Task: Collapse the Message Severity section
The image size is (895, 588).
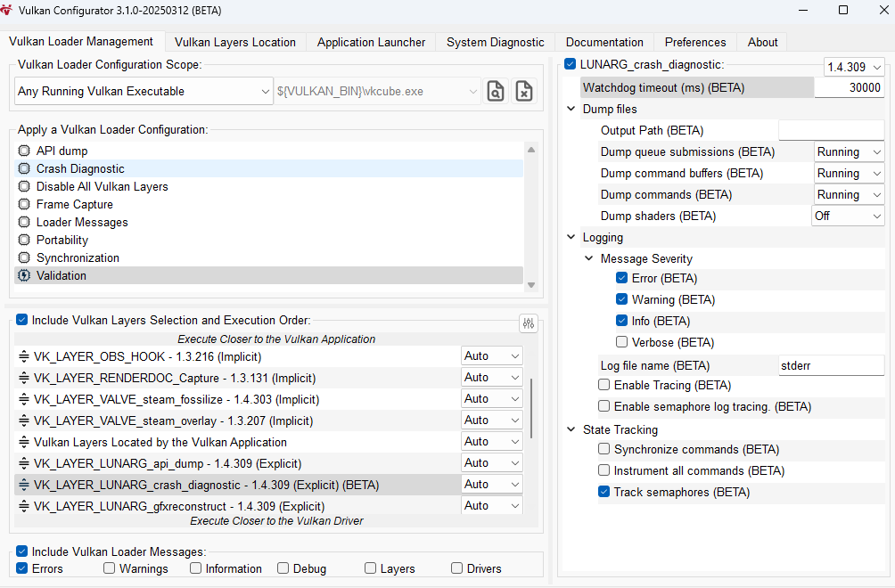Action: [x=588, y=258]
